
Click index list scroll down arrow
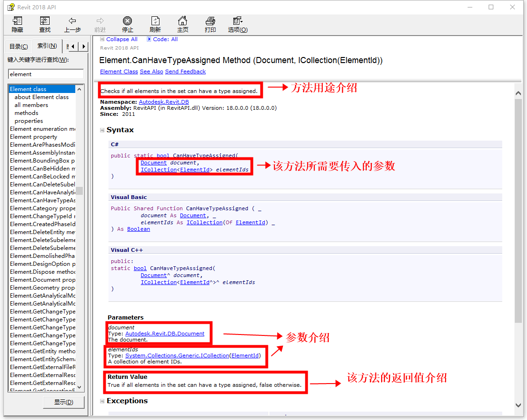[79, 387]
